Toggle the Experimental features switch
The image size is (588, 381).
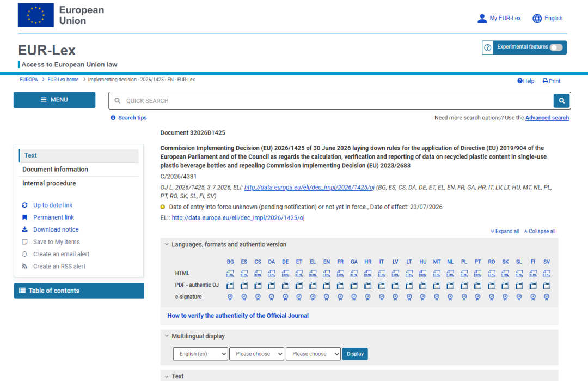click(x=556, y=47)
